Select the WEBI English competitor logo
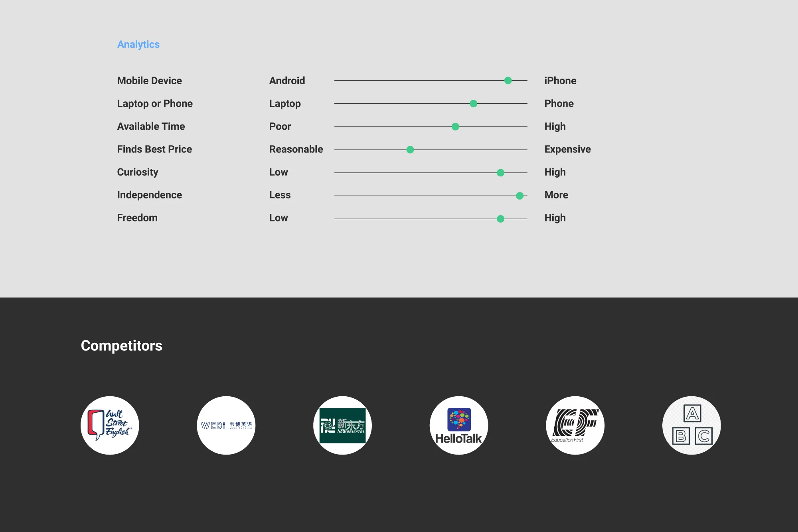Image resolution: width=798 pixels, height=532 pixels. pos(226,425)
